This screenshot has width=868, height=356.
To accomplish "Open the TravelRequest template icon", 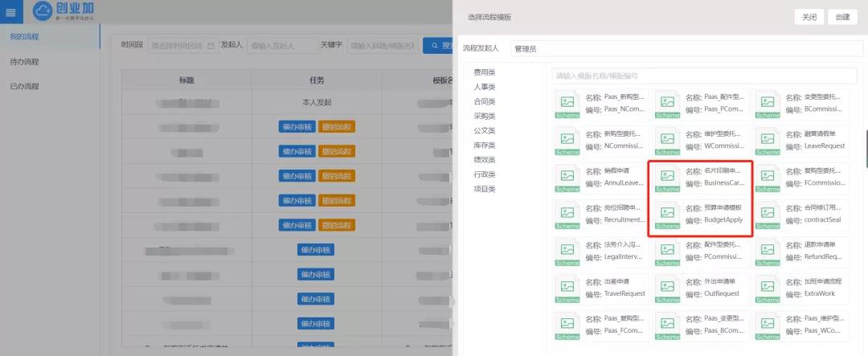I will pos(568,288).
